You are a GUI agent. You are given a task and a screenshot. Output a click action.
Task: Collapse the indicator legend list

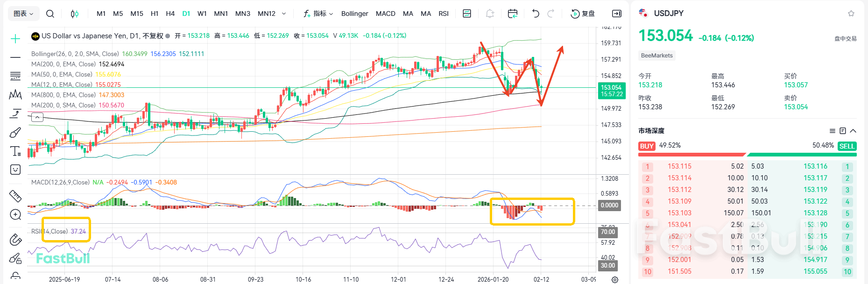pyautogui.click(x=37, y=117)
